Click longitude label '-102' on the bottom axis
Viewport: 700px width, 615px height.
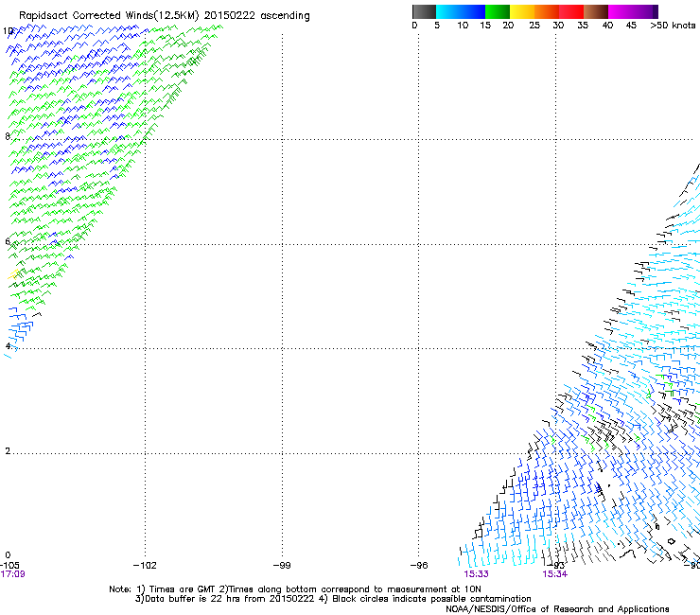click(x=145, y=566)
